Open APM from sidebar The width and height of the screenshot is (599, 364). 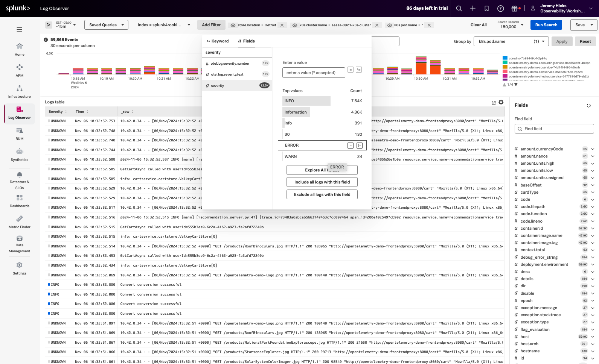pyautogui.click(x=20, y=71)
